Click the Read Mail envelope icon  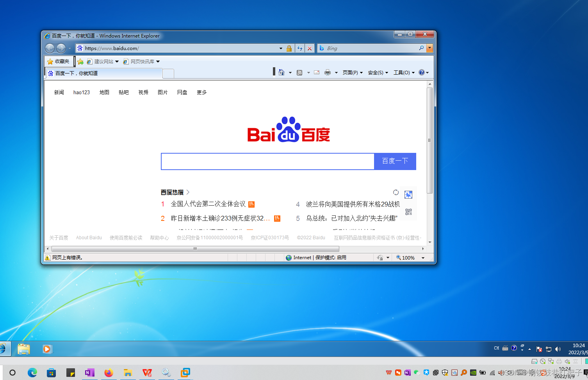click(317, 72)
